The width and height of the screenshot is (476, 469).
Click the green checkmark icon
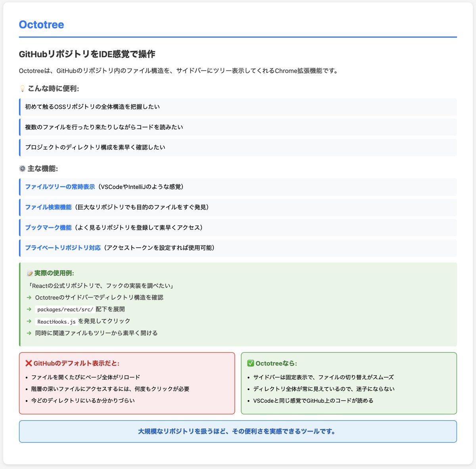250,363
